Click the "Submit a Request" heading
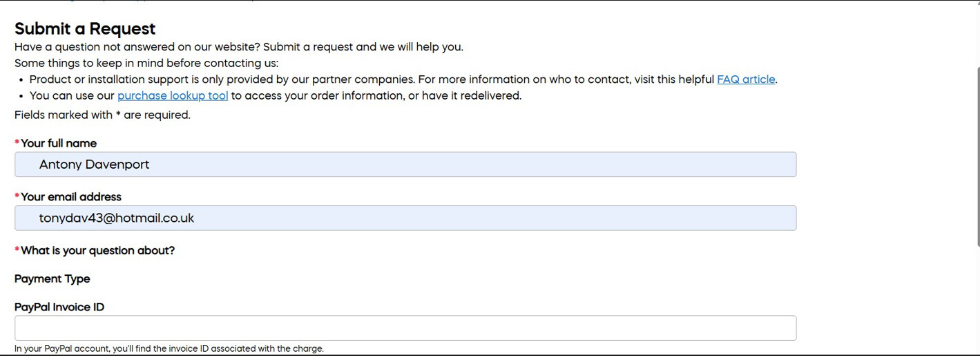The width and height of the screenshot is (980, 356). [85, 29]
